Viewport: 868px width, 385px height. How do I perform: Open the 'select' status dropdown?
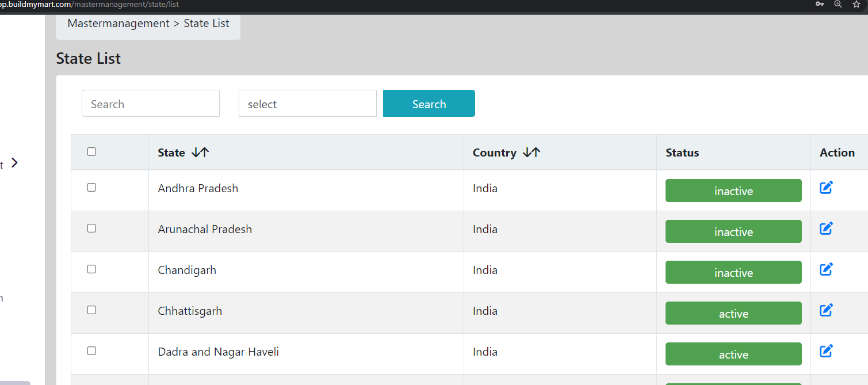(x=308, y=104)
